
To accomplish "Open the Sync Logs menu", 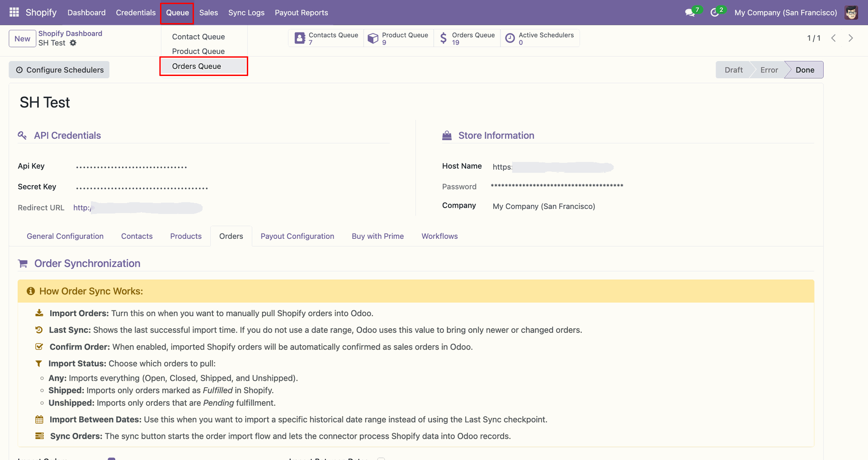I will pyautogui.click(x=246, y=13).
